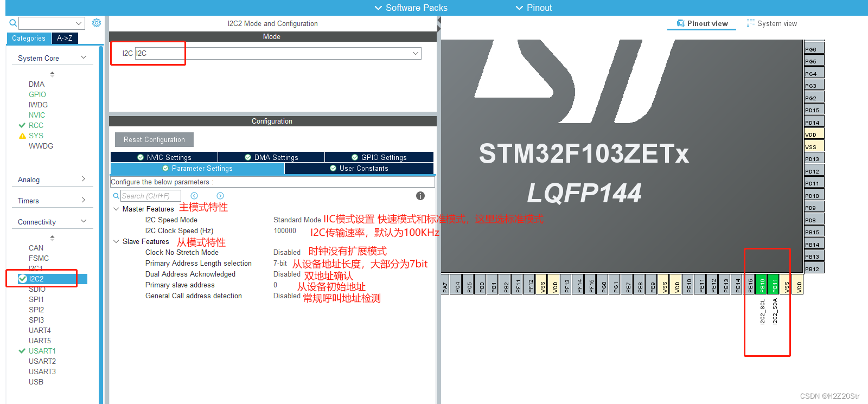Collapse the System Core category
868x404 pixels.
[x=84, y=57]
